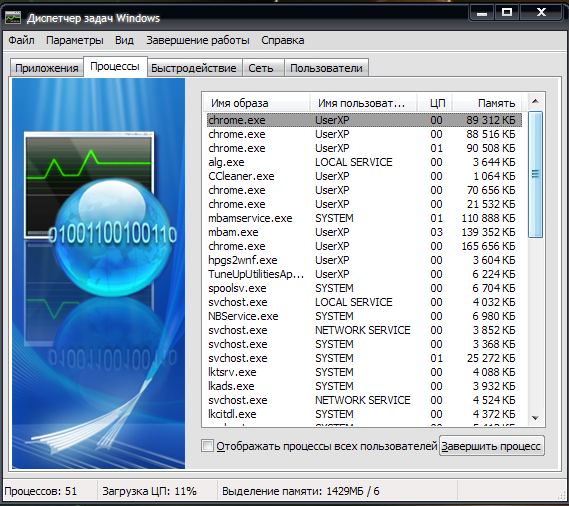Minimize the Task Manager window
Image resolution: width=569 pixels, height=506 pixels.
[482, 13]
